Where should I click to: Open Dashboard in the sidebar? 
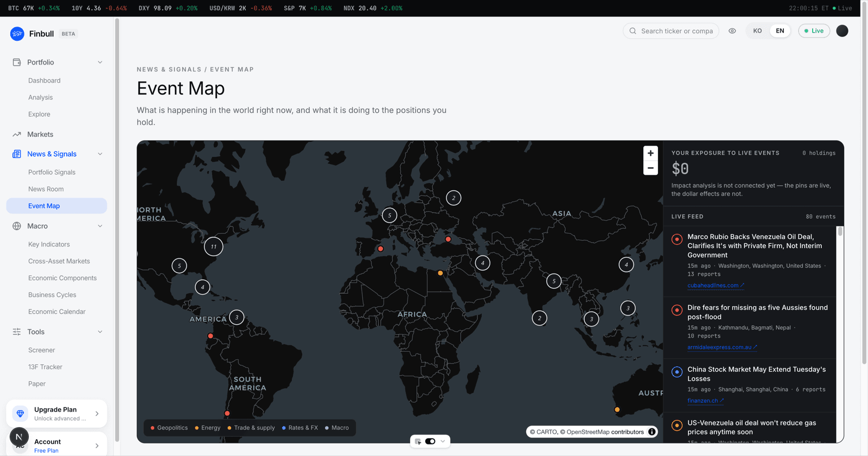tap(44, 80)
